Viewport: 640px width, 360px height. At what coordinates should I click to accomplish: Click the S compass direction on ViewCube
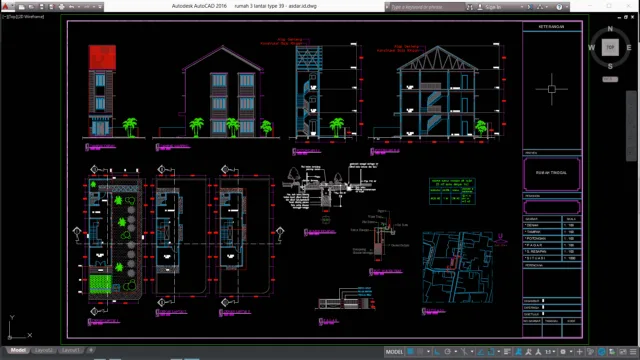click(x=610, y=66)
